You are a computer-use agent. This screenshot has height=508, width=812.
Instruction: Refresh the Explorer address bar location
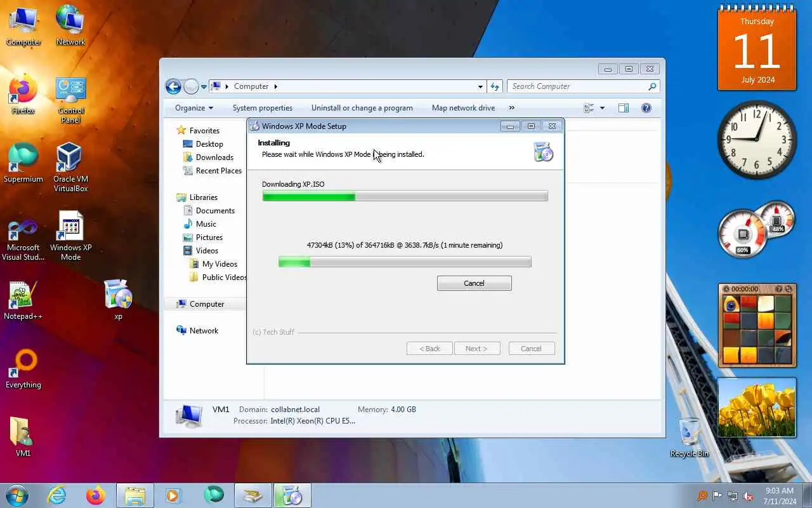495,86
